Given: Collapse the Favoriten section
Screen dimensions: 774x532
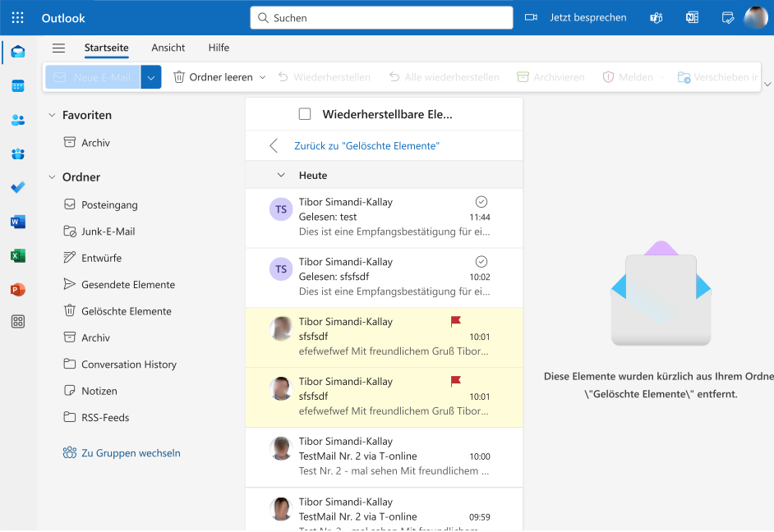Looking at the screenshot, I should 52,115.
